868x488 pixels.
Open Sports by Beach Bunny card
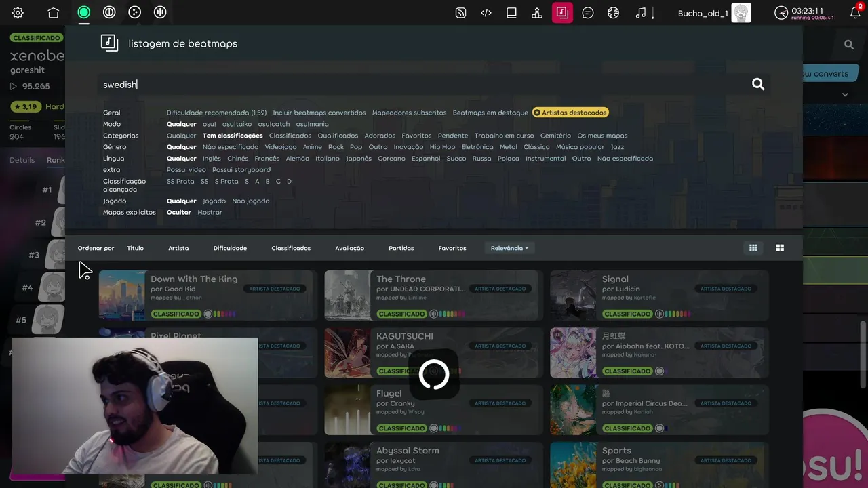click(659, 465)
